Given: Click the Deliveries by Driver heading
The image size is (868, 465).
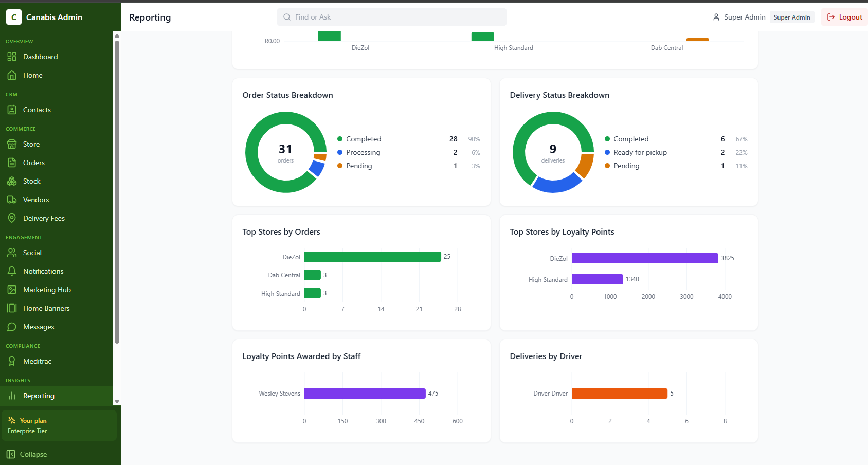Looking at the screenshot, I should point(546,356).
